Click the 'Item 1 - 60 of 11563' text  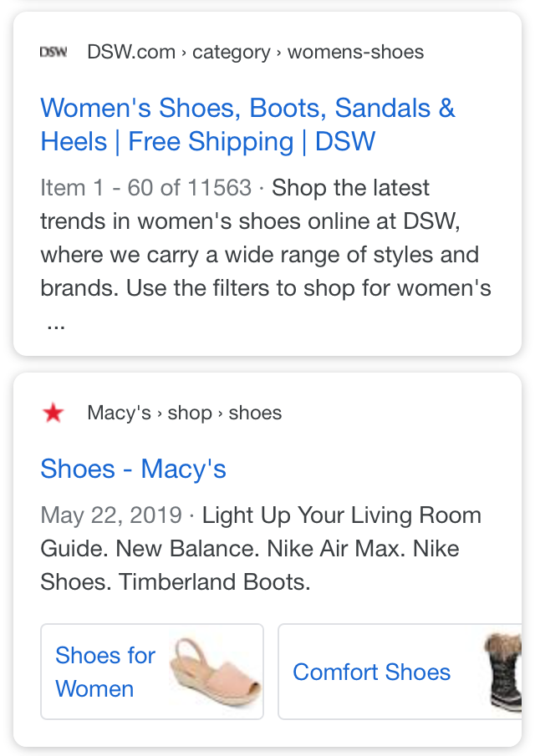(146, 188)
